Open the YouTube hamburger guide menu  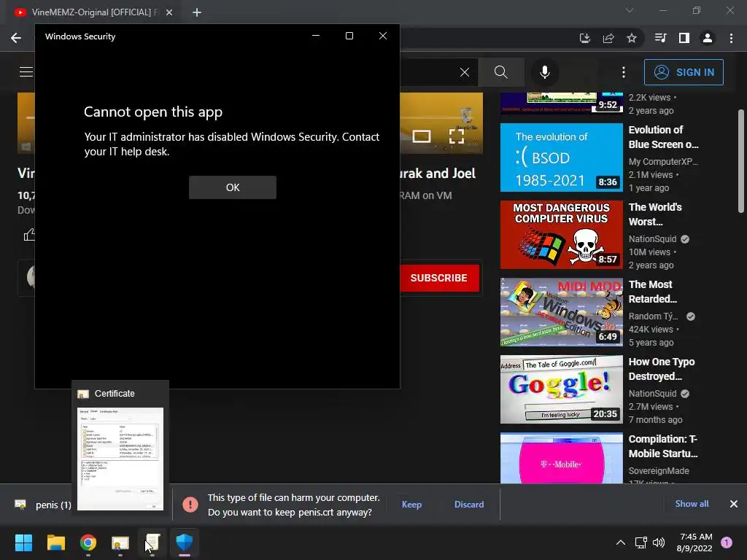click(26, 72)
